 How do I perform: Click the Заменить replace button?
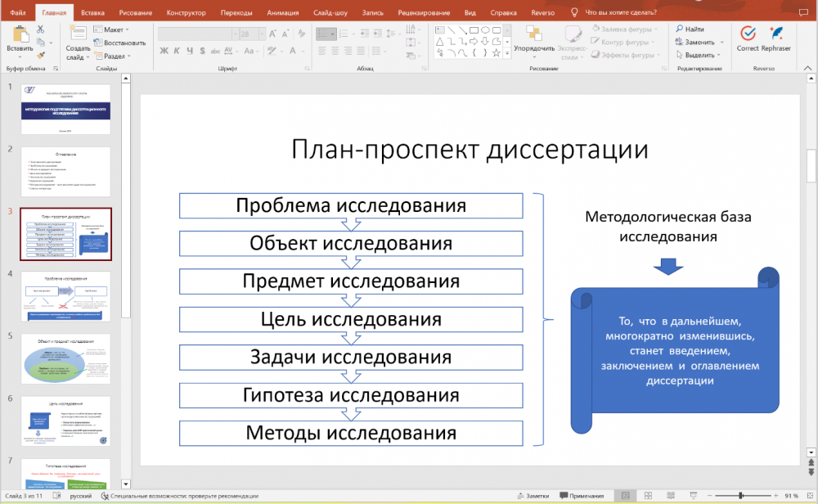pos(699,43)
